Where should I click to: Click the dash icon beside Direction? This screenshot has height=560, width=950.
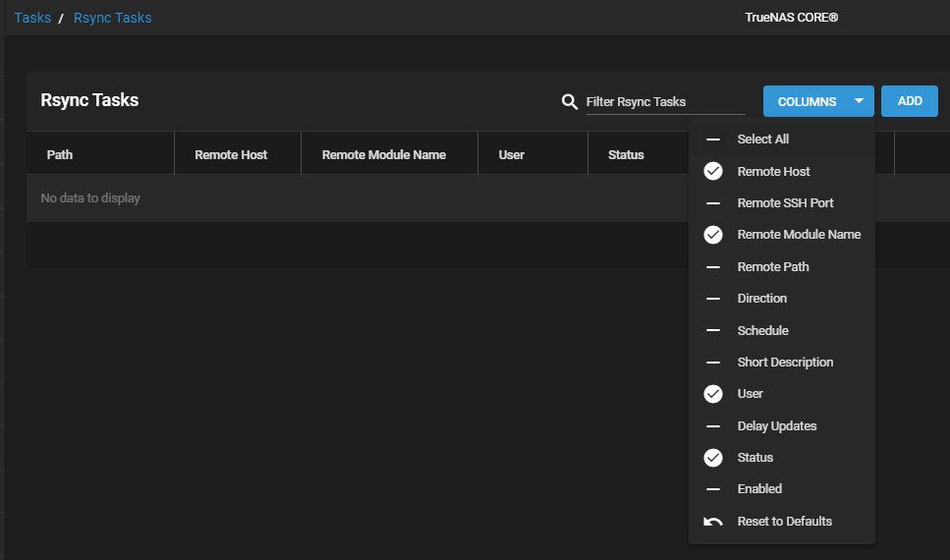pos(713,299)
